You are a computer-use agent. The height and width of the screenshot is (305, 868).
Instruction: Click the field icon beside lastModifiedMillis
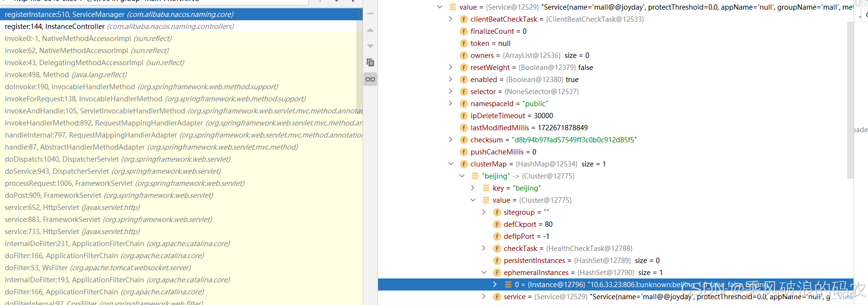pyautogui.click(x=463, y=128)
